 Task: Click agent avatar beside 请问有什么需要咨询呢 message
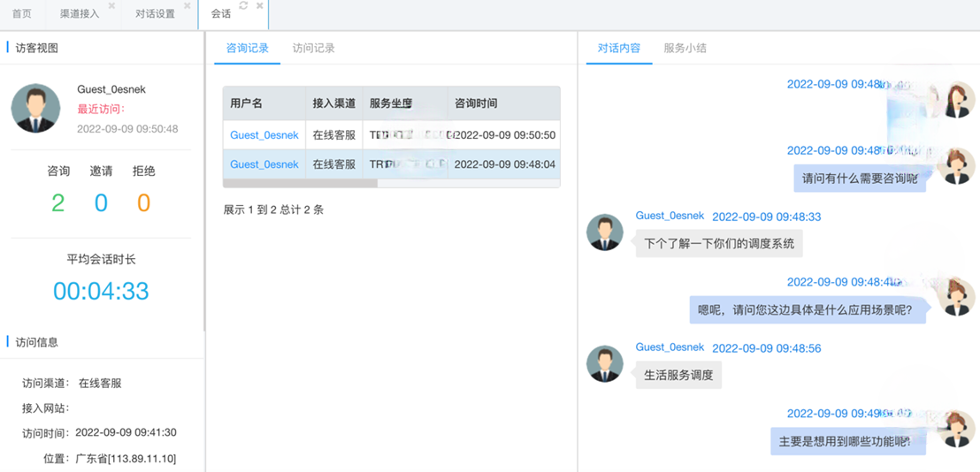pos(956,166)
